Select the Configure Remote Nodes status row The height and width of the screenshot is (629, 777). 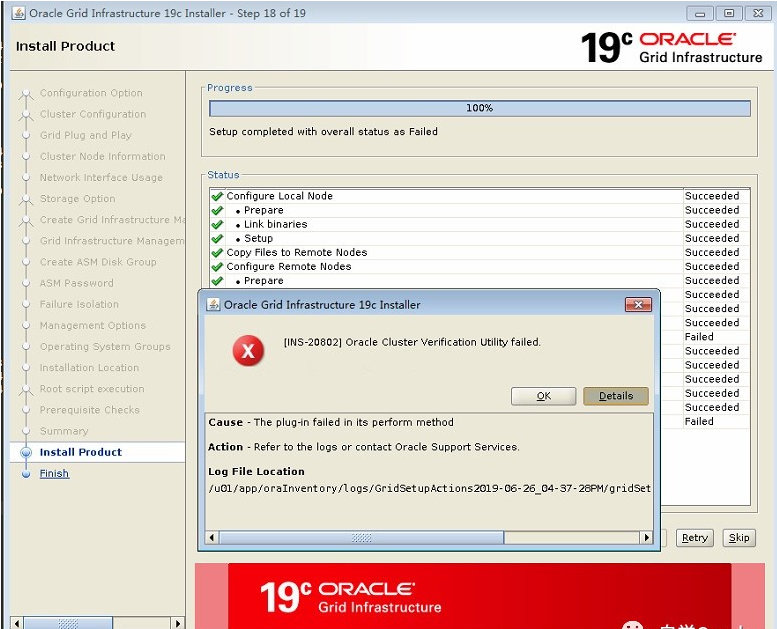pyautogui.click(x=289, y=267)
